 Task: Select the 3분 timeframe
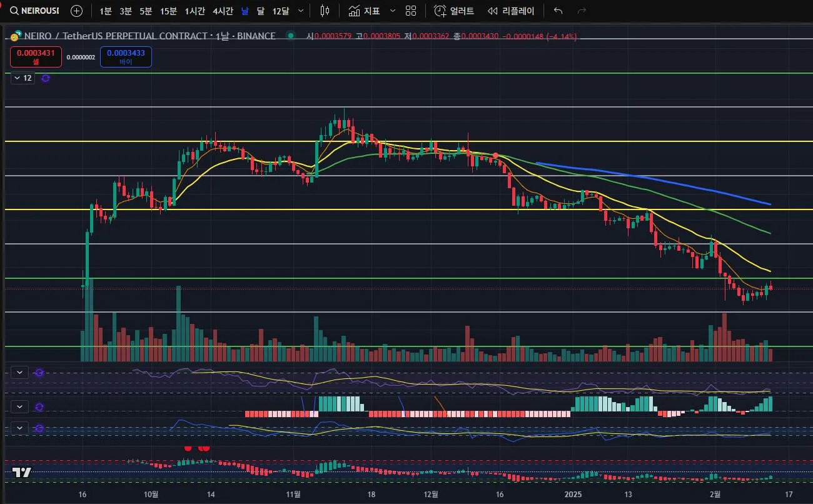coord(126,11)
